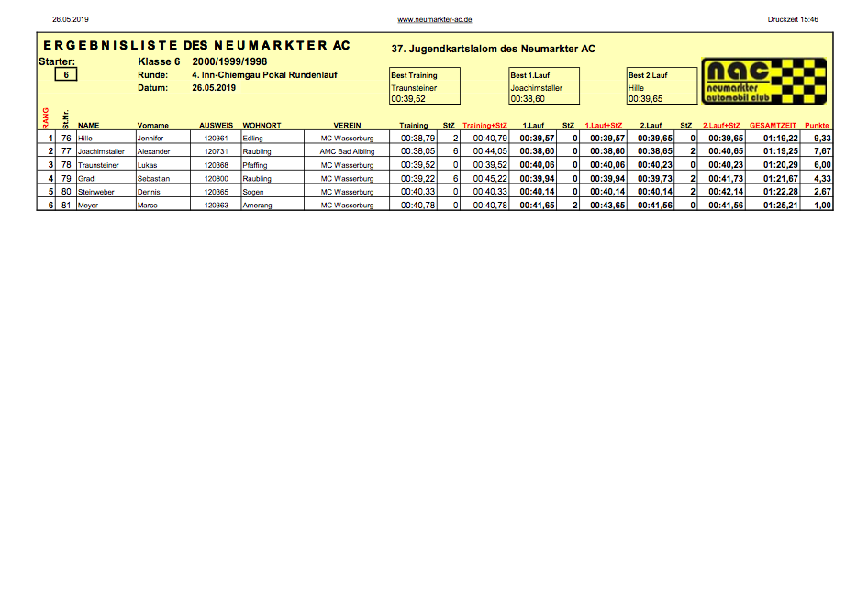
Task: Click the training time 00:38,05
Action: pyautogui.click(x=418, y=151)
